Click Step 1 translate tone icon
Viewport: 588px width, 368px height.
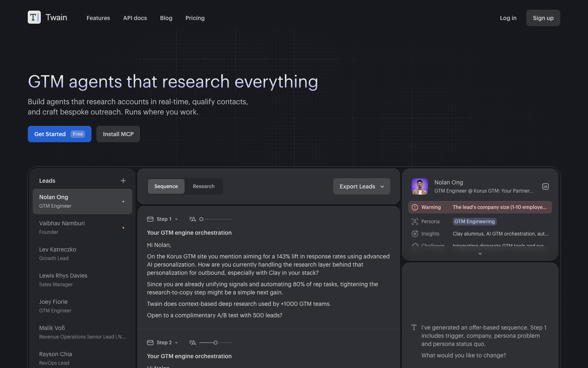(x=193, y=219)
